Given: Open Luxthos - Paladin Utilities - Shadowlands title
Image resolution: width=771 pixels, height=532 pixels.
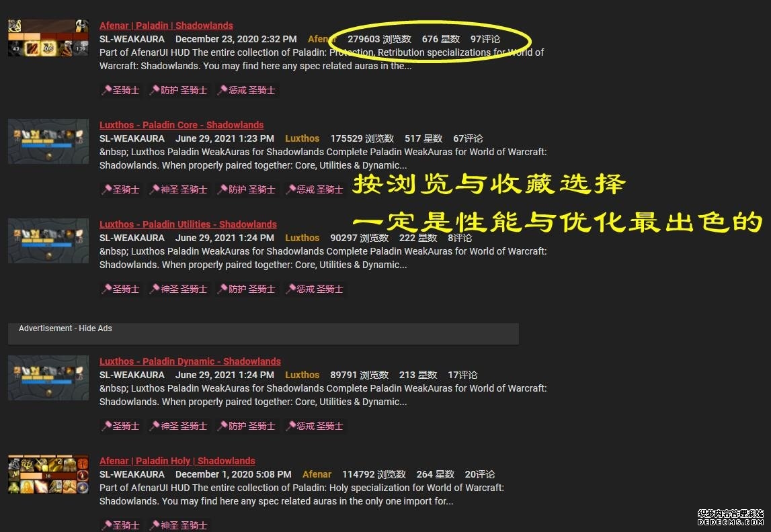Looking at the screenshot, I should tap(188, 224).
